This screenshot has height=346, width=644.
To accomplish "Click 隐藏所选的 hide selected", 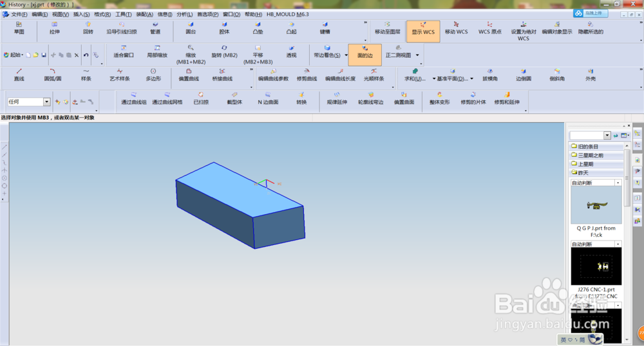I will [591, 28].
